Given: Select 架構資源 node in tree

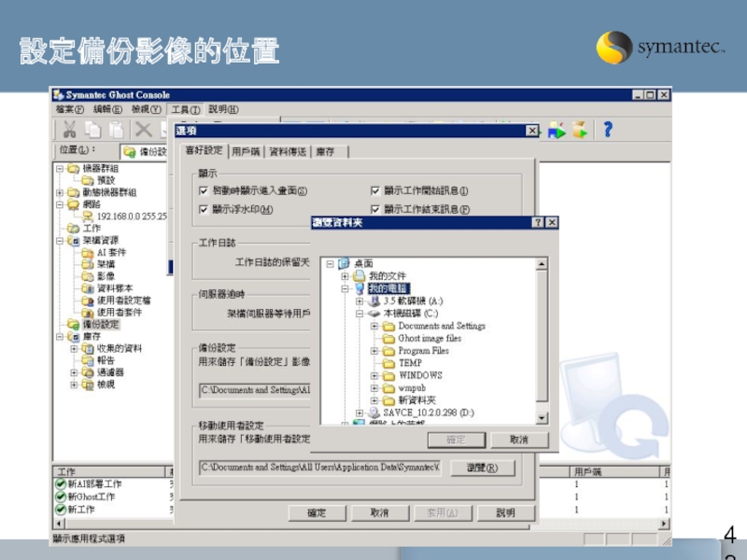Looking at the screenshot, I should click(101, 240).
